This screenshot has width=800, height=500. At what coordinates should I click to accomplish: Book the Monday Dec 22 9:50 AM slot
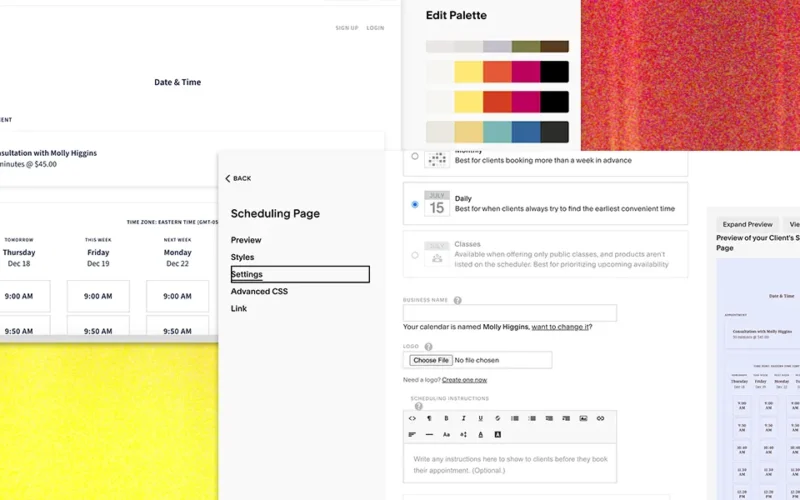click(178, 326)
